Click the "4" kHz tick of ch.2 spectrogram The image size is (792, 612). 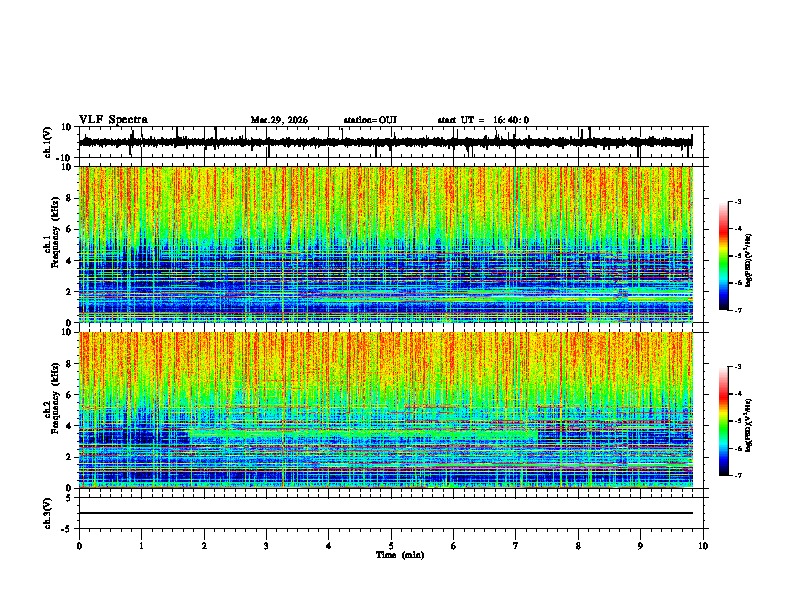point(69,426)
